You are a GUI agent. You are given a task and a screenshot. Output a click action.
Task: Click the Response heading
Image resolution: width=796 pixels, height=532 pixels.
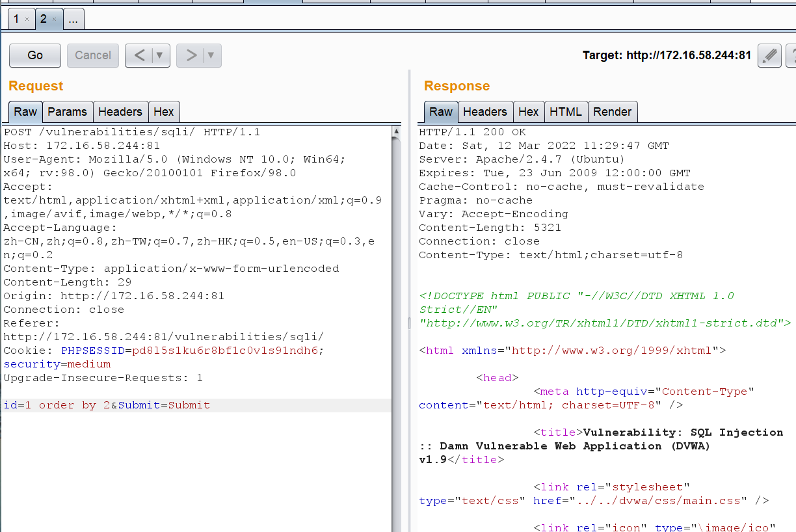pos(457,86)
